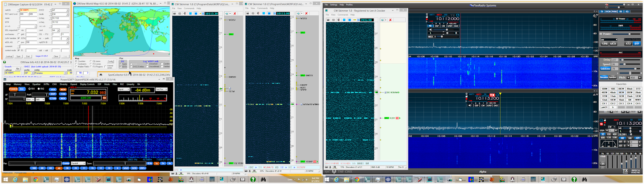Click the red X icon in third CW Skimmer
The width and height of the screenshot is (644, 184).
(x=390, y=20)
